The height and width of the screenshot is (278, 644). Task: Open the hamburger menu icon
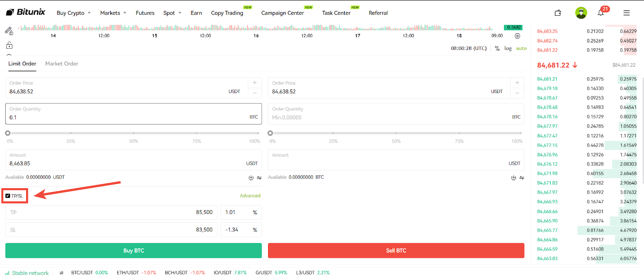626,13
